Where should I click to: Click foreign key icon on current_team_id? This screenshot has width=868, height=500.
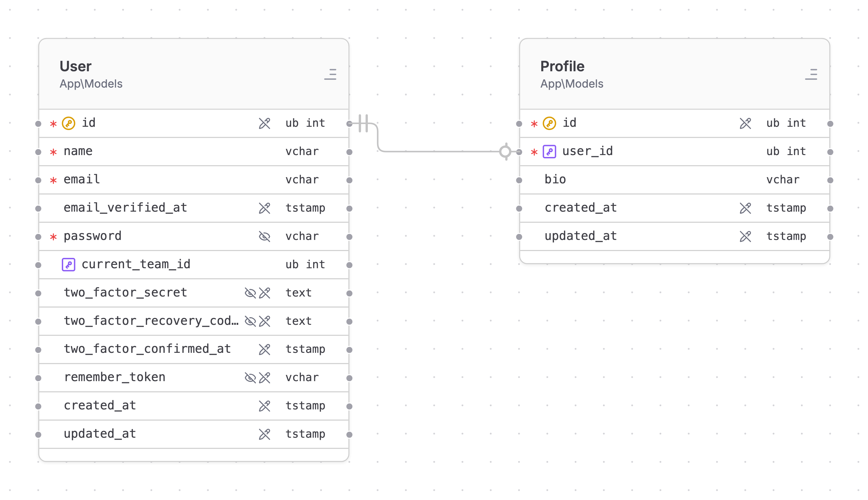[68, 265]
